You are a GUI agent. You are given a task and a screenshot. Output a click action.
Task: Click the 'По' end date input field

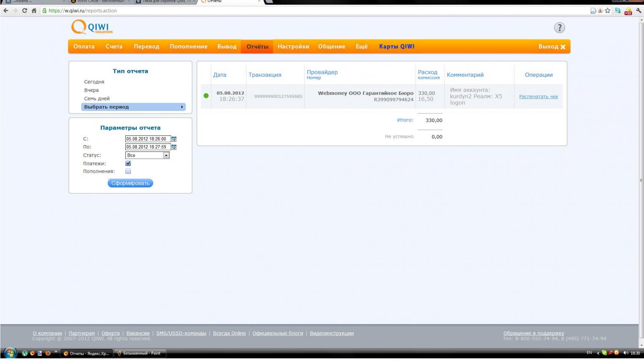tap(148, 147)
